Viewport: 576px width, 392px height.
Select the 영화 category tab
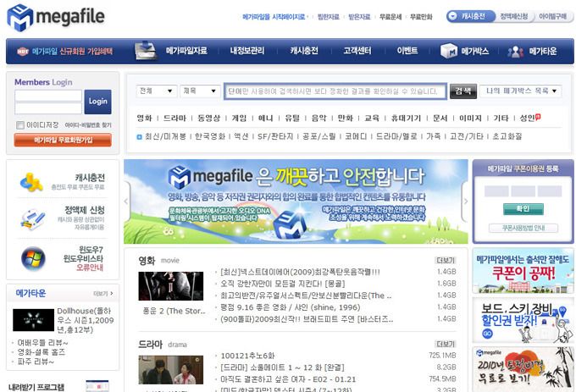pos(144,119)
